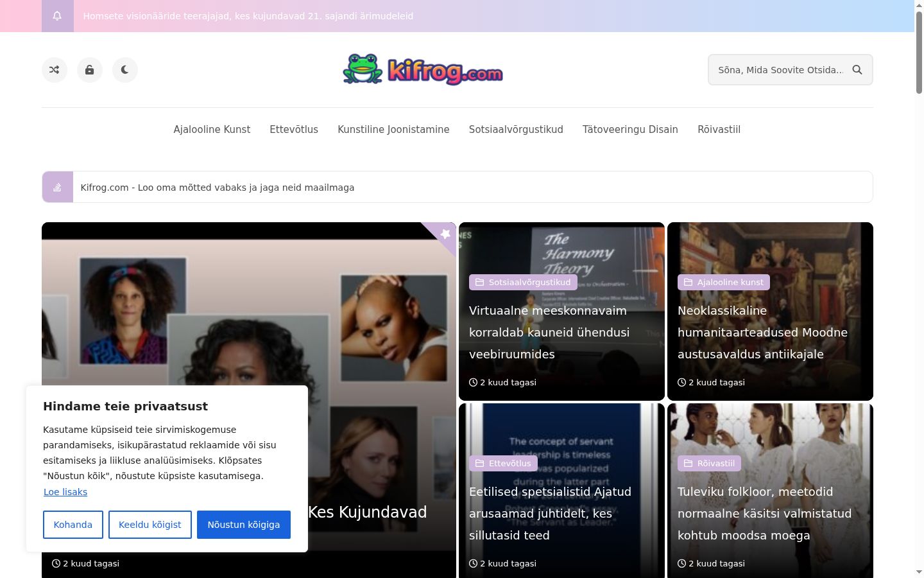Click the Kifrog.com tagline ticker text
924x578 pixels.
(218, 188)
